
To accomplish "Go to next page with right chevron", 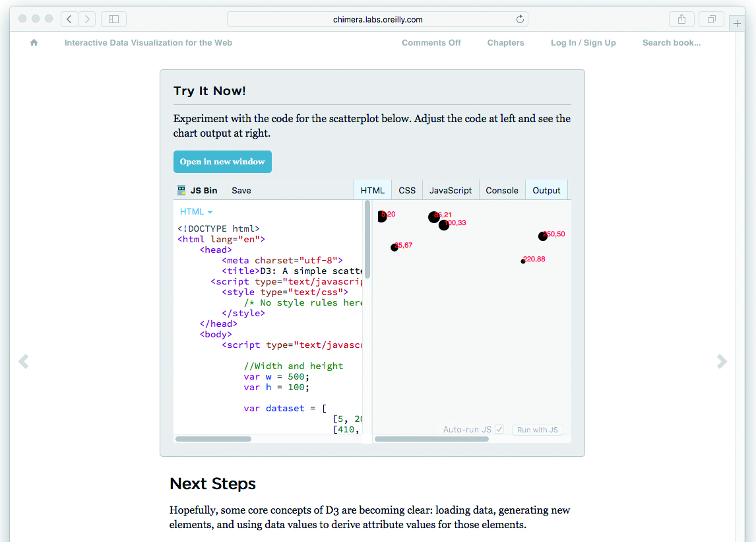I will 722,361.
